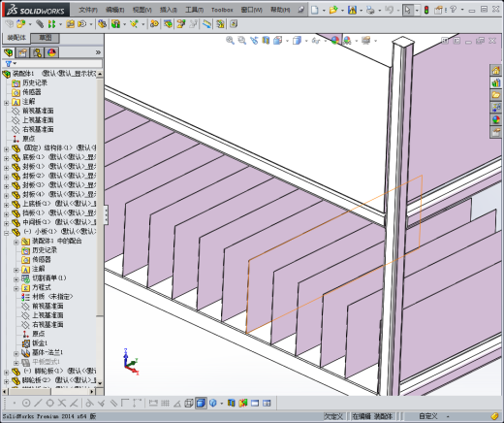Click the Mate paperclip icon
This screenshot has width=504, height=423.
pos(40,24)
